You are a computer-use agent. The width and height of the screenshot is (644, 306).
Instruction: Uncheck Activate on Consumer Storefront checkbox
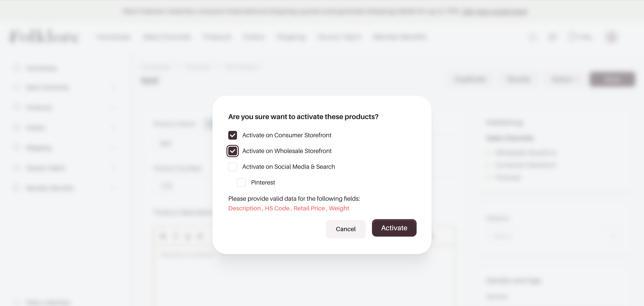(x=232, y=135)
